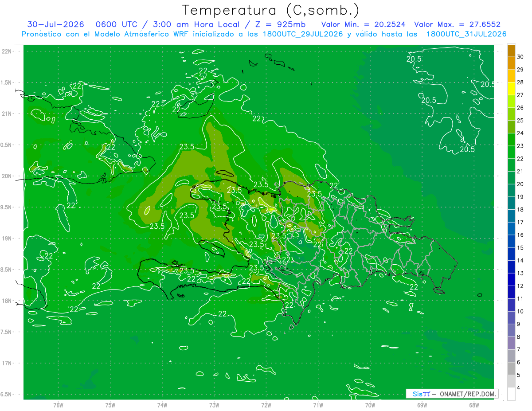532x411 pixels.
Task: Click the legend scale number "12"
Action: pyautogui.click(x=520, y=286)
